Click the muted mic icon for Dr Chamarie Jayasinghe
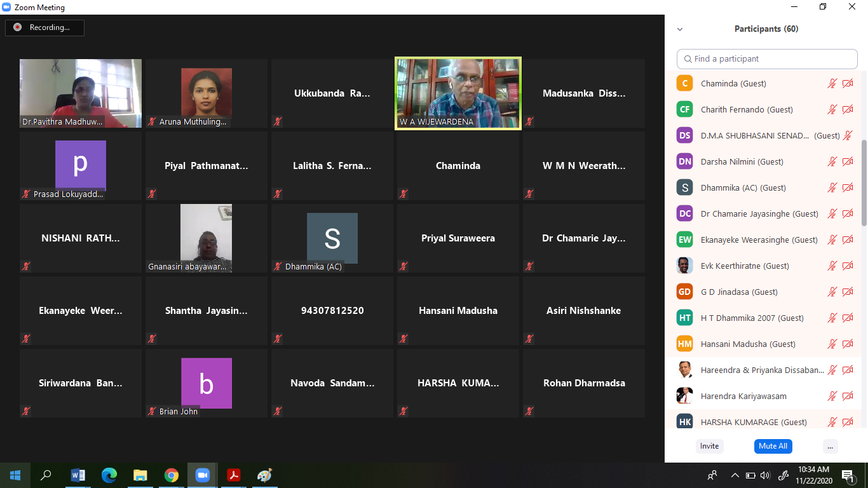 pyautogui.click(x=832, y=213)
